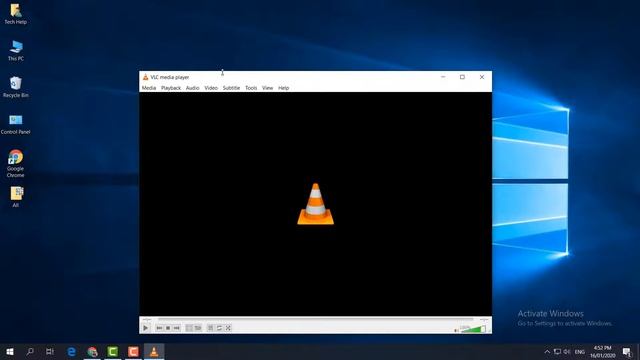Select the Tech Help desktop folder

(x=16, y=14)
